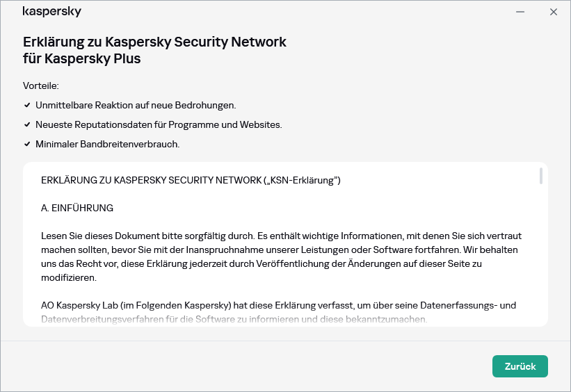The image size is (571, 392).
Task: Click the 'KSN-Erklärung' title line in the document
Action: tap(191, 181)
